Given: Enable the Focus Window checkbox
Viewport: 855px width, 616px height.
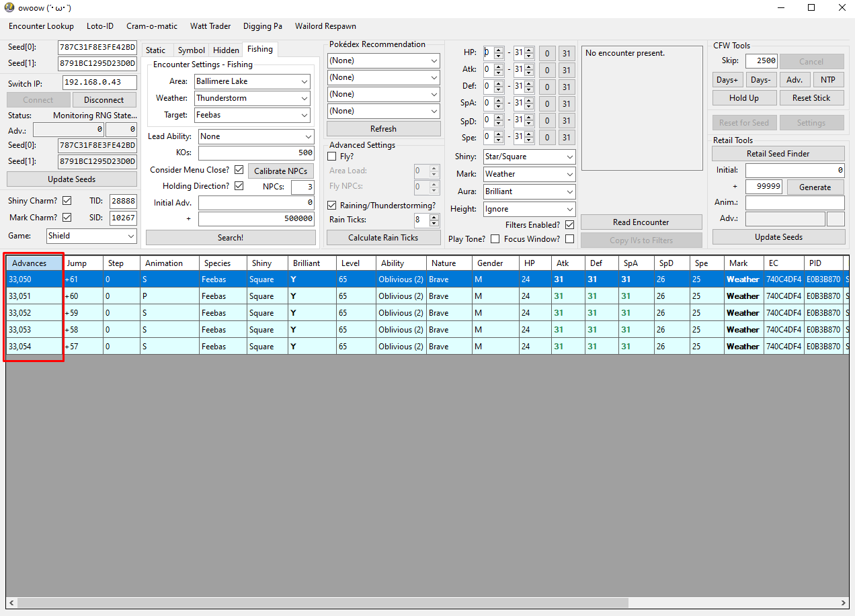Looking at the screenshot, I should point(569,239).
